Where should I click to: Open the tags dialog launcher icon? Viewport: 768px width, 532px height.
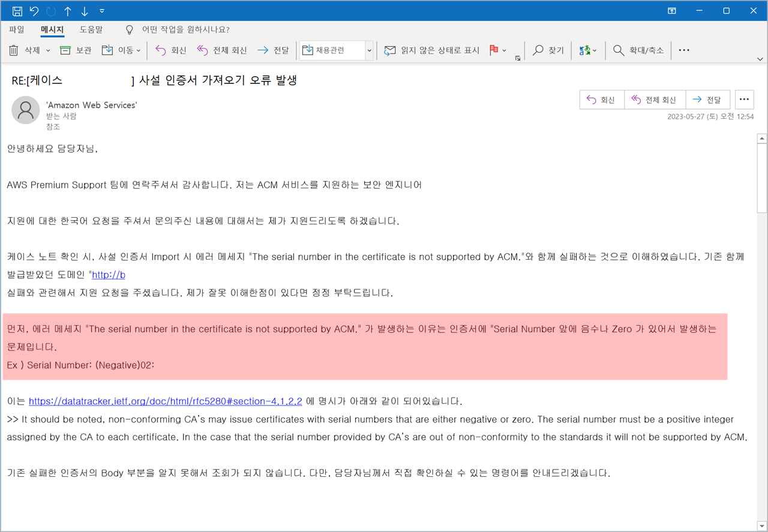click(x=517, y=58)
